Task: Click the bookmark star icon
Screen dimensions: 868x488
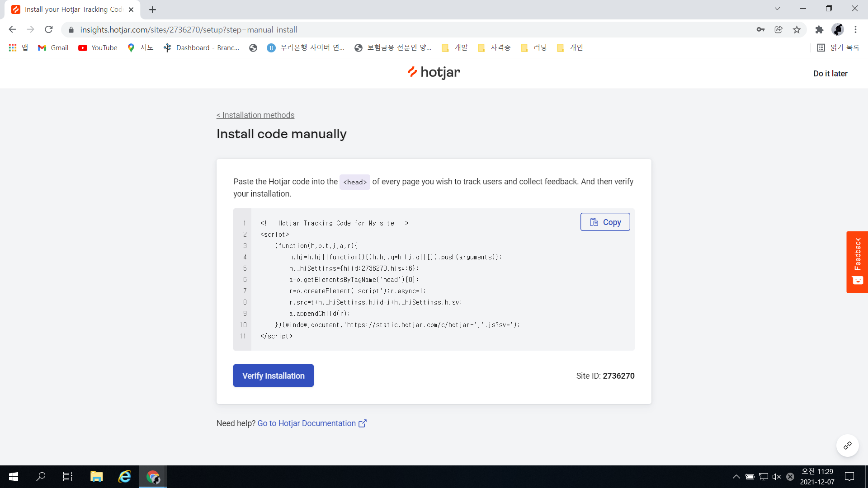Action: click(x=797, y=30)
